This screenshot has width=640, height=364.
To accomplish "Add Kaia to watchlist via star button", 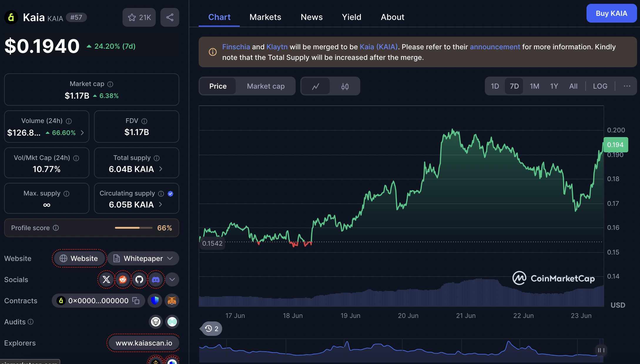I will point(139,17).
